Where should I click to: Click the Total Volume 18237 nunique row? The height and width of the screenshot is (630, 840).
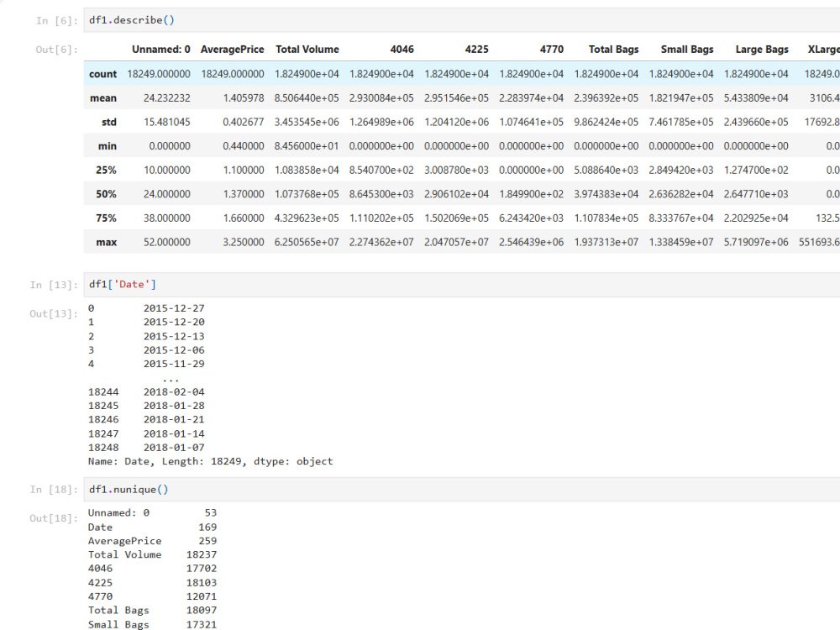tap(153, 554)
